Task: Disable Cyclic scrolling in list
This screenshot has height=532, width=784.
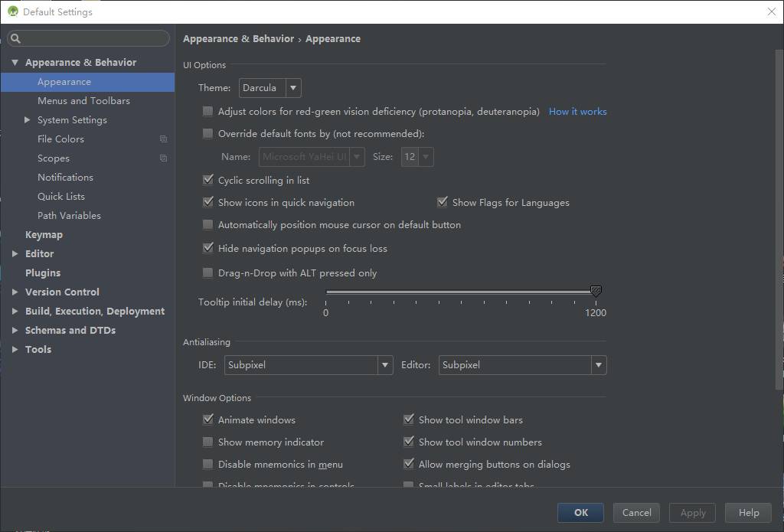Action: [208, 179]
